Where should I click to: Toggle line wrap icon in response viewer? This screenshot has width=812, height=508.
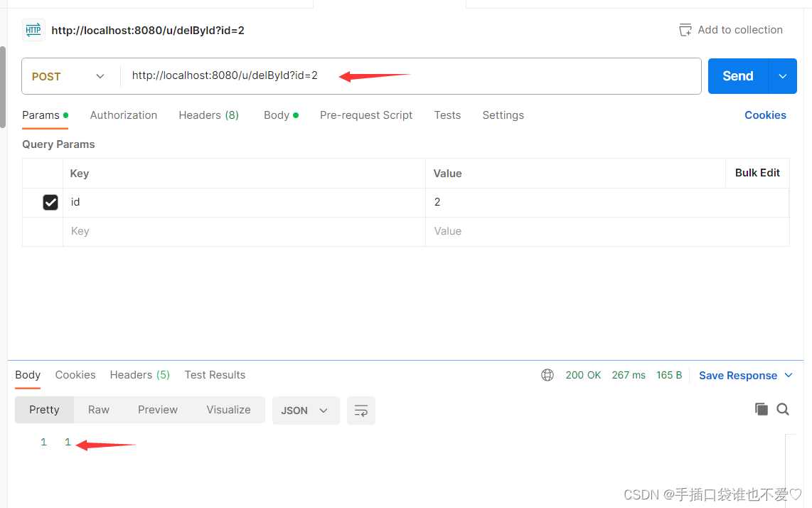361,411
